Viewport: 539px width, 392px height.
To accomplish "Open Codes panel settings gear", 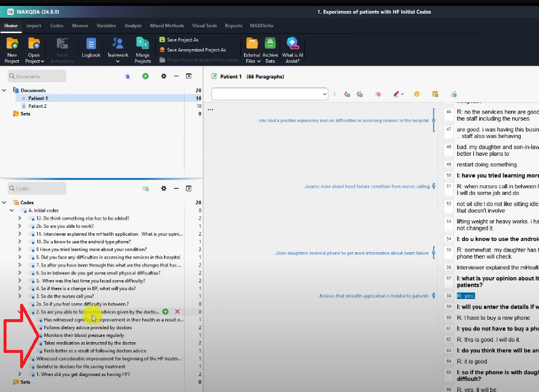I will pos(163,188).
